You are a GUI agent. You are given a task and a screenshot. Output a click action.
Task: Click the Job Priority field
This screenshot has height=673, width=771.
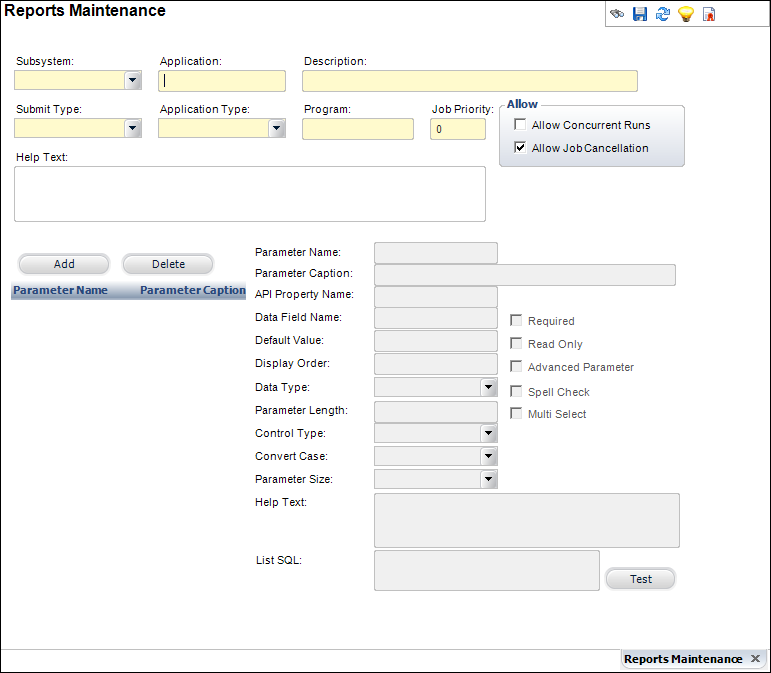click(x=458, y=129)
